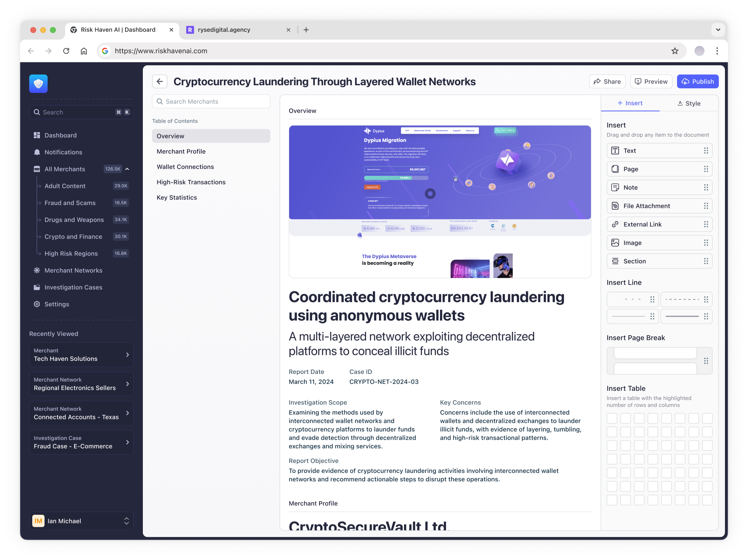Screen dimensions: 748x560
Task: Click the Share button
Action: coord(607,81)
